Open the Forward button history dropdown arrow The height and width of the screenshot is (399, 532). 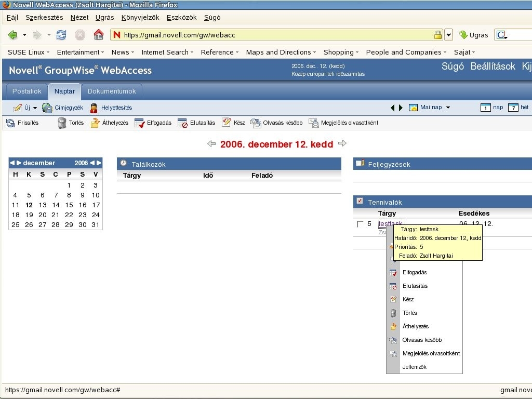pyautogui.click(x=49, y=35)
